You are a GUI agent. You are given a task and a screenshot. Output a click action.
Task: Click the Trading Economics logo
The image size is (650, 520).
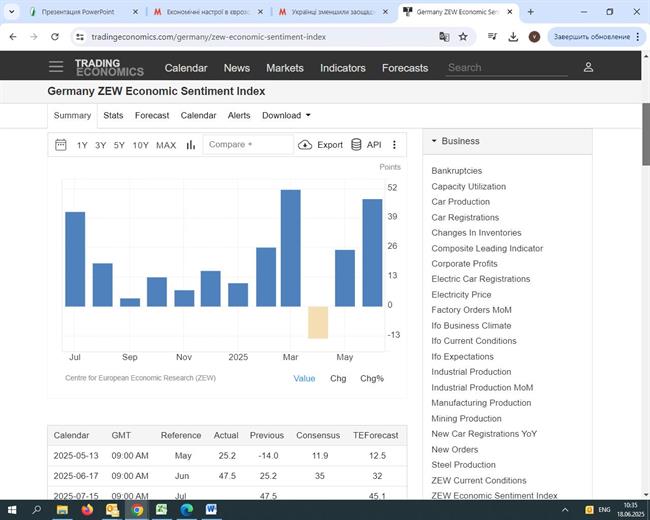click(109, 68)
